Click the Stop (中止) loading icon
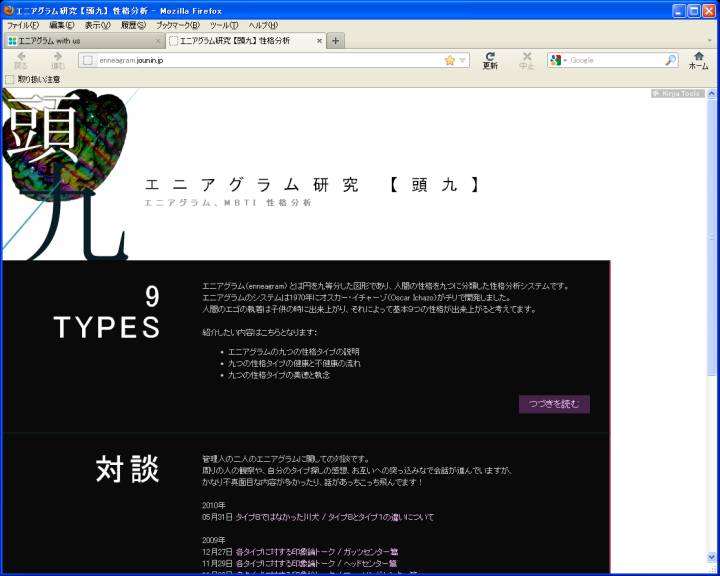 point(527,58)
